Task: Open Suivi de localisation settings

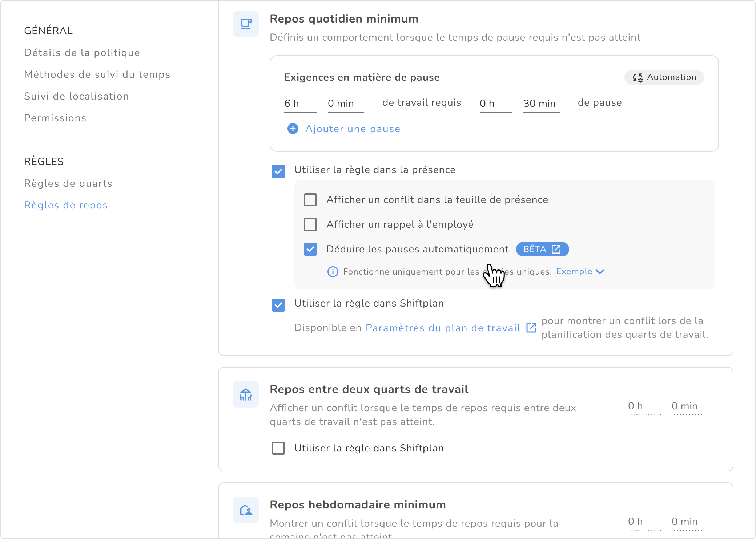Action: pos(76,96)
